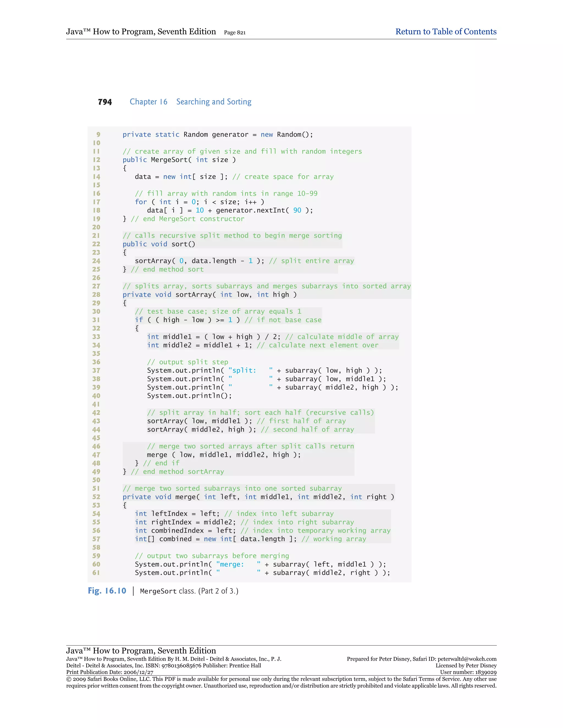Click the comment 'output split step'
The width and height of the screenshot is (563, 728).
tap(187, 362)
